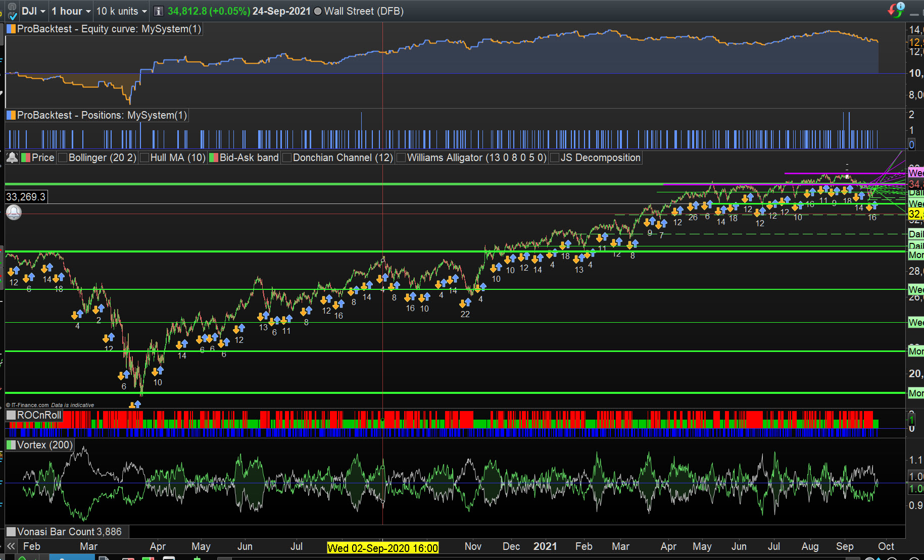
Task: Toggle the ROCnRoll indicator checkbox
Action: pyautogui.click(x=11, y=415)
